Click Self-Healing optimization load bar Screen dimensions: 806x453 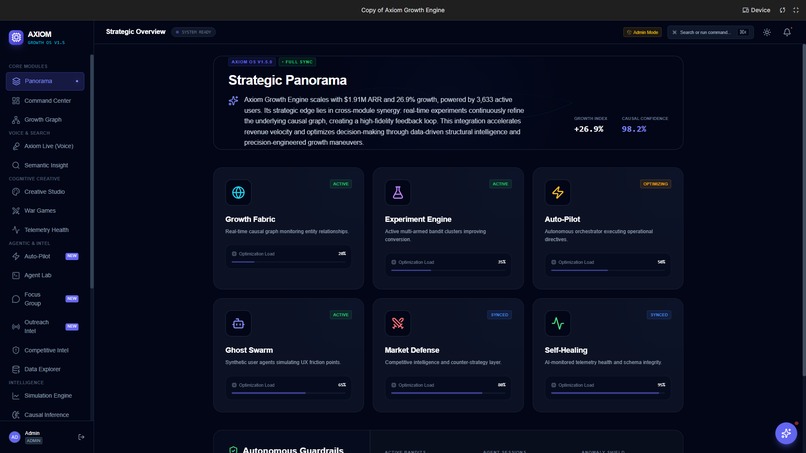tap(608, 393)
